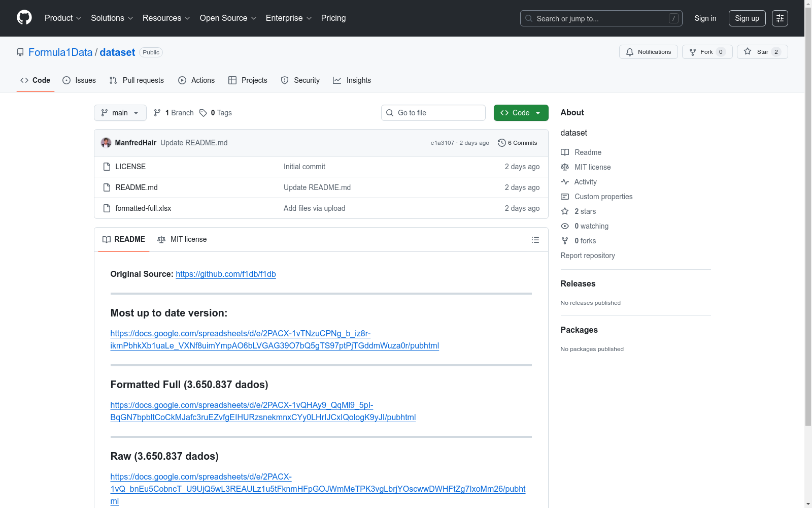Click the commit history clock icon
Viewport: 812px width, 508px height.
(502, 143)
